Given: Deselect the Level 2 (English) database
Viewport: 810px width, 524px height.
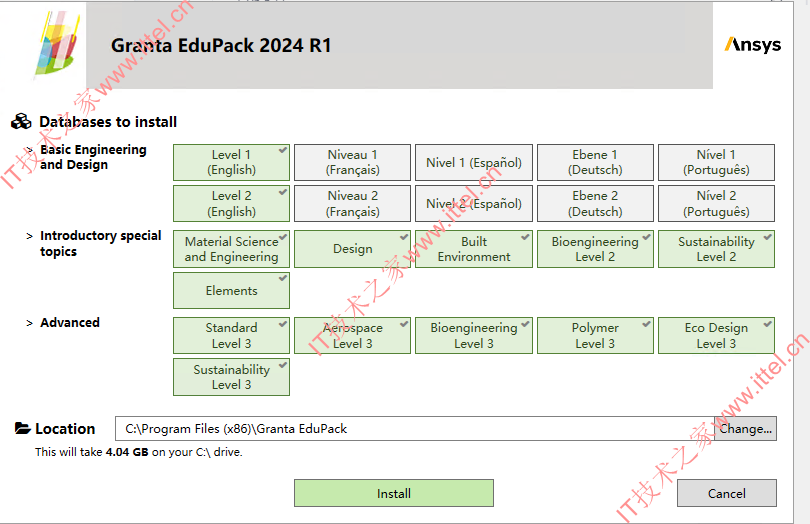Looking at the screenshot, I should point(231,204).
